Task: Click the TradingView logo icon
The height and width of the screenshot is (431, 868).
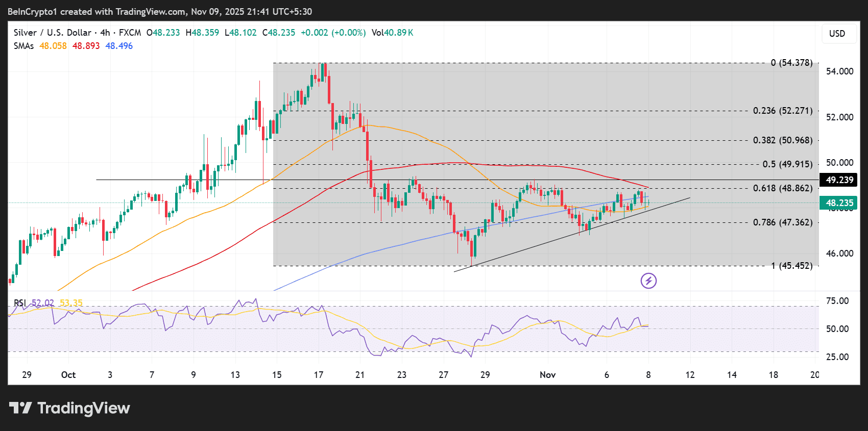Action: pyautogui.click(x=20, y=408)
